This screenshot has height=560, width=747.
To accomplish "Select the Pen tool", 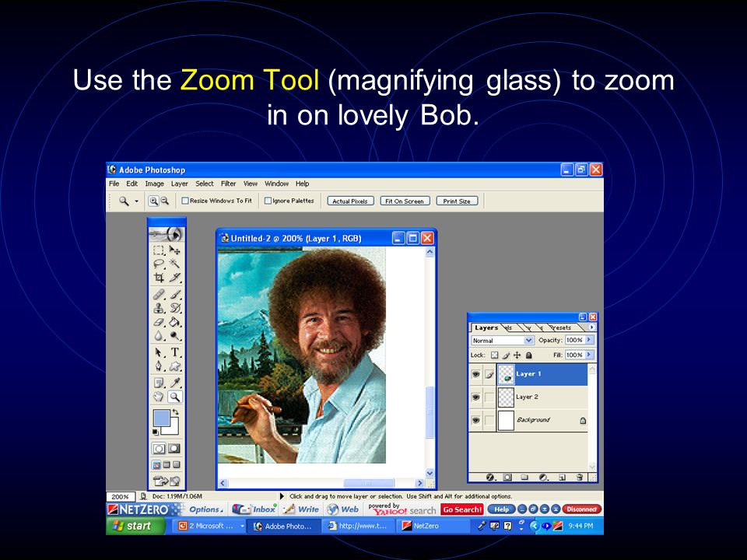I will tap(159, 366).
